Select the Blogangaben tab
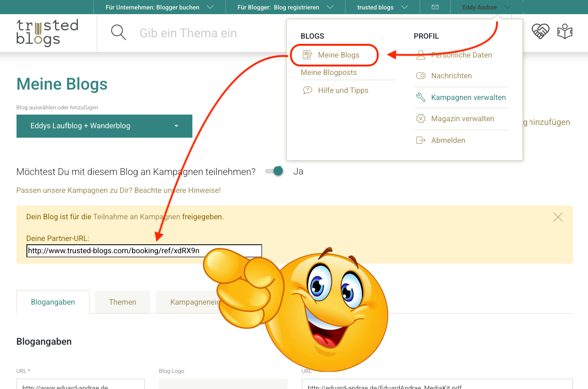Image resolution: width=588 pixels, height=389 pixels. [53, 302]
